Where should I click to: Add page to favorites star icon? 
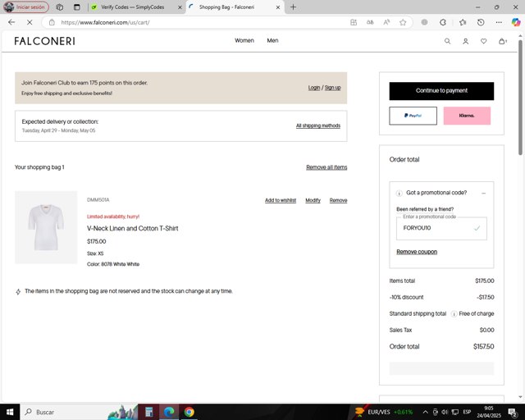pyautogui.click(x=403, y=22)
